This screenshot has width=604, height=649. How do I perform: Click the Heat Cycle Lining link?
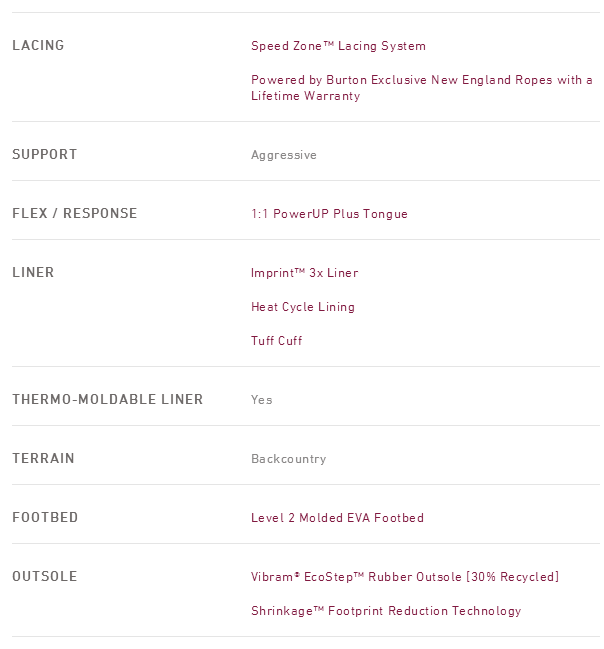point(302,307)
